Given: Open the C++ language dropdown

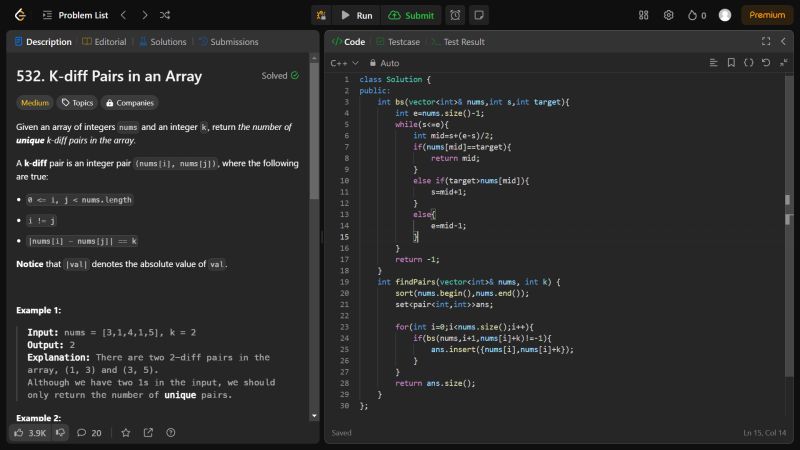Looking at the screenshot, I should click(344, 63).
